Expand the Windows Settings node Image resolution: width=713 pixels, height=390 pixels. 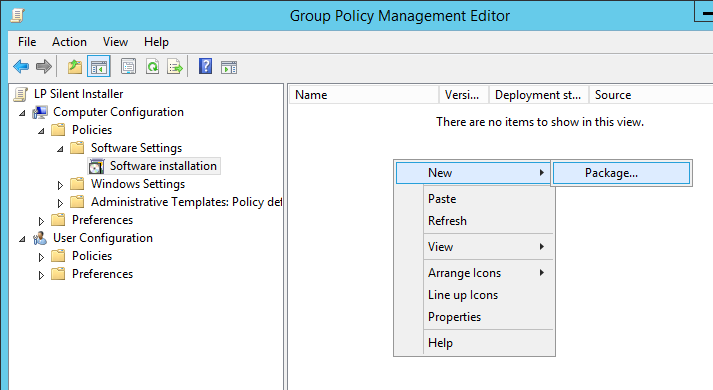pyautogui.click(x=60, y=185)
